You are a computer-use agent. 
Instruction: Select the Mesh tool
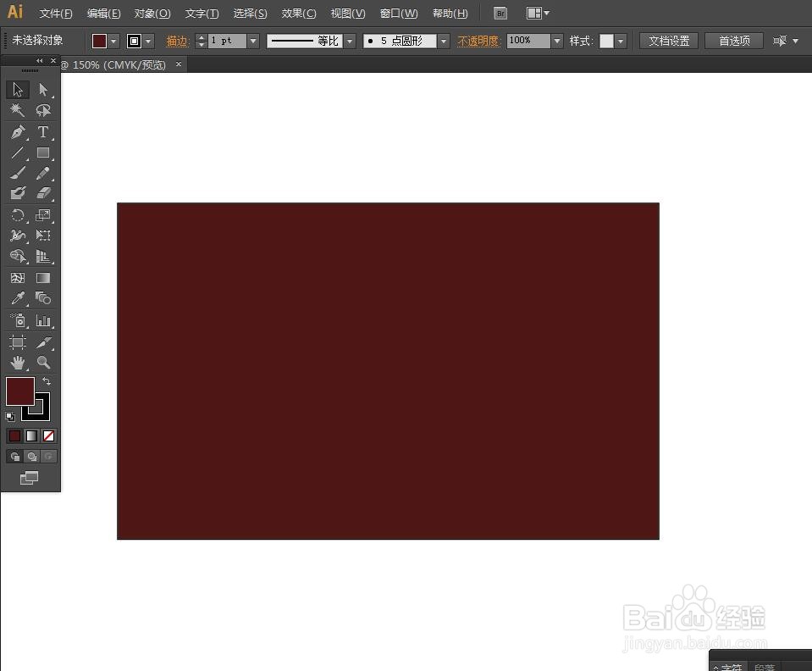(18, 278)
